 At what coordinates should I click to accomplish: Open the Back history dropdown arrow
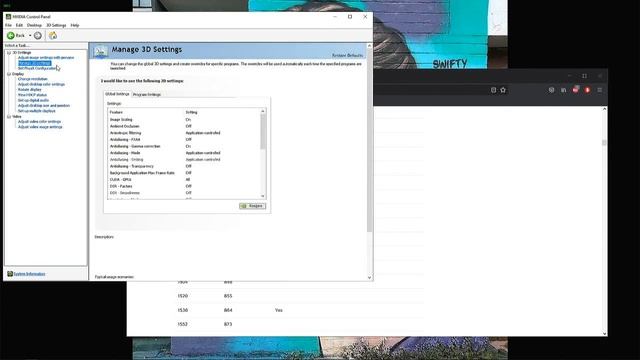pos(30,36)
